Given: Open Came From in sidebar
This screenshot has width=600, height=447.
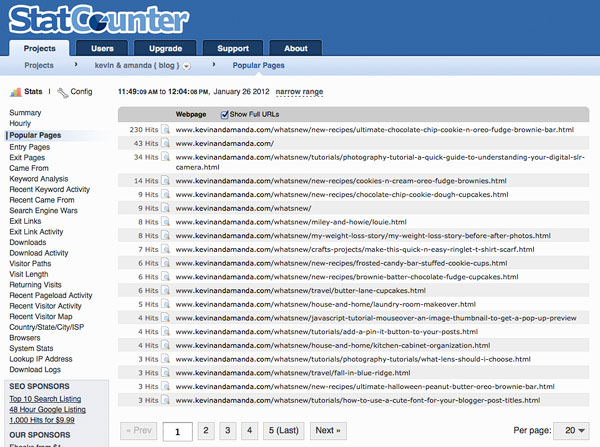Looking at the screenshot, I should tap(29, 168).
